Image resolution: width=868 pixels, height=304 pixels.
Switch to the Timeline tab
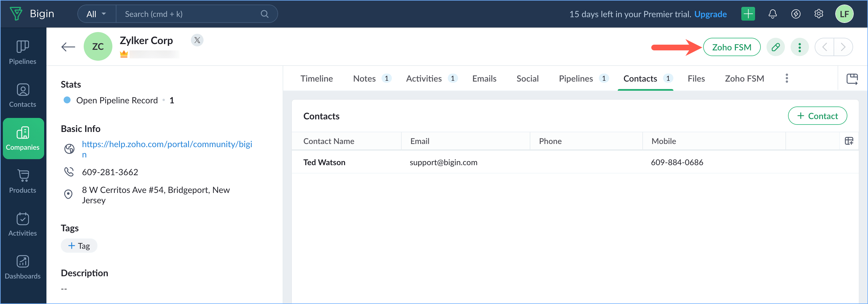tap(316, 78)
